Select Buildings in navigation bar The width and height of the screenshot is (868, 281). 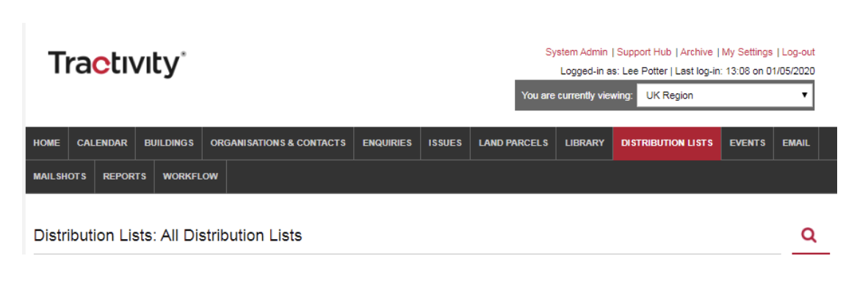pyautogui.click(x=169, y=143)
